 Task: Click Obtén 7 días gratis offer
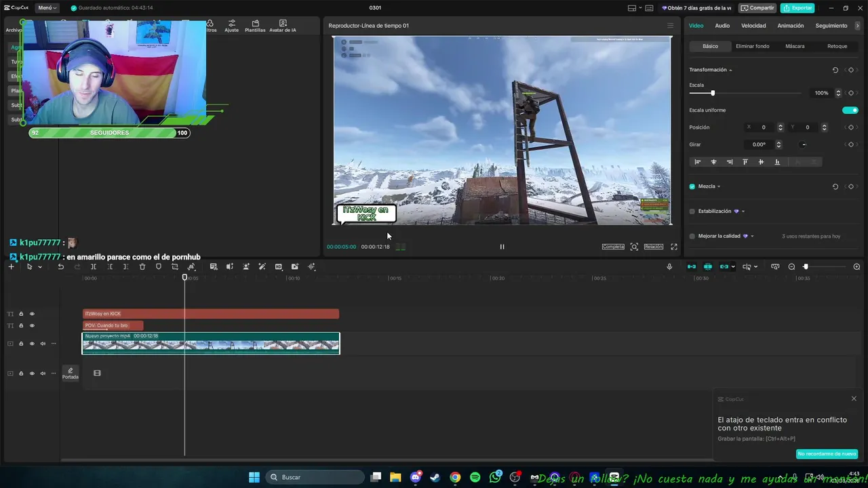(696, 8)
